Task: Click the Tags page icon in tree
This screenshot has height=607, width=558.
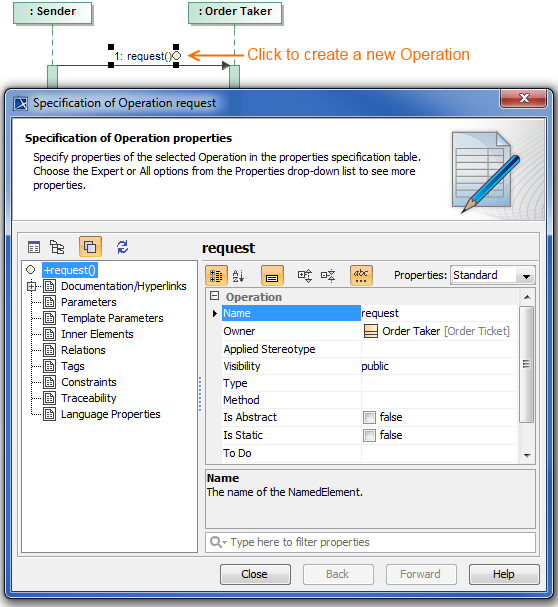Action: 49,366
